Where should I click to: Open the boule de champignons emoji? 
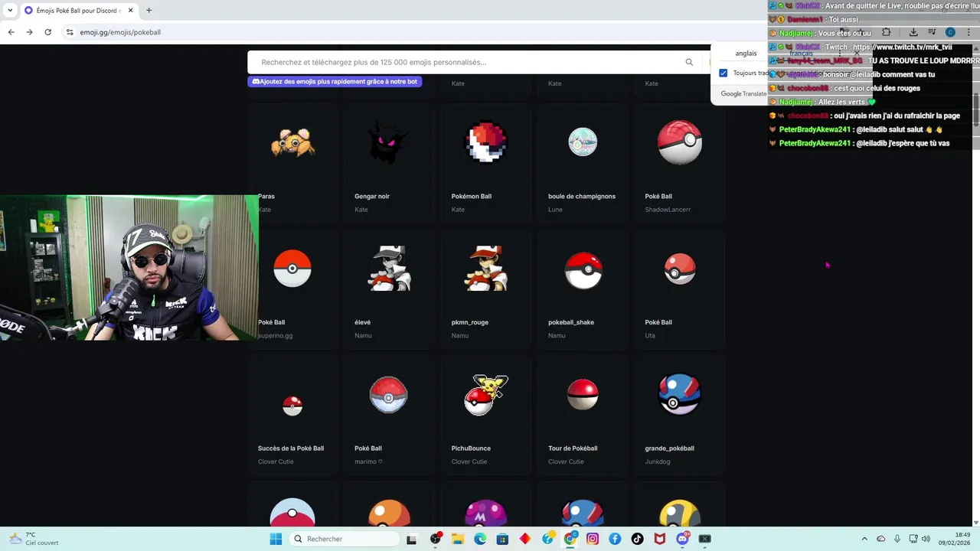(583, 142)
